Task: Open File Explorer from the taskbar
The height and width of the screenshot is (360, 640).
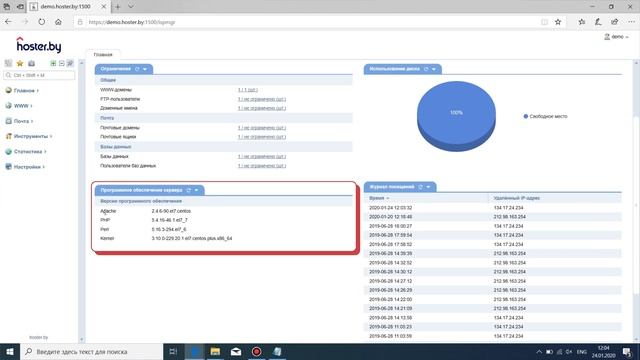Action: point(215,351)
